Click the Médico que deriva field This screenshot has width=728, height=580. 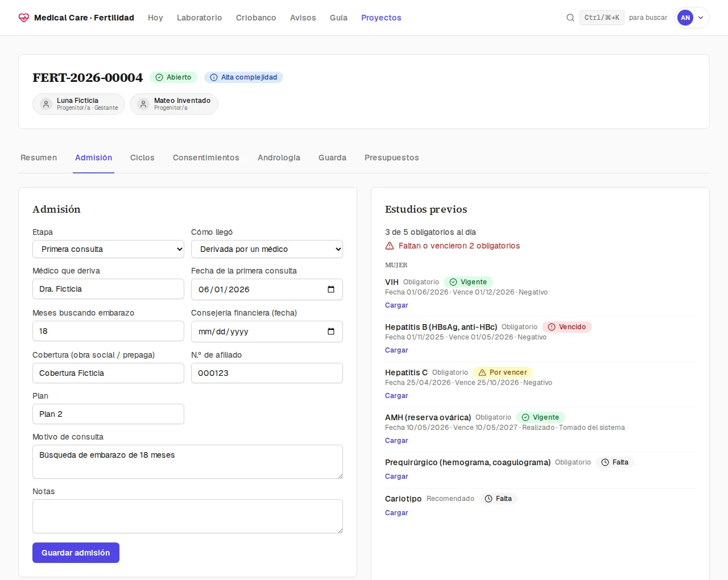108,289
